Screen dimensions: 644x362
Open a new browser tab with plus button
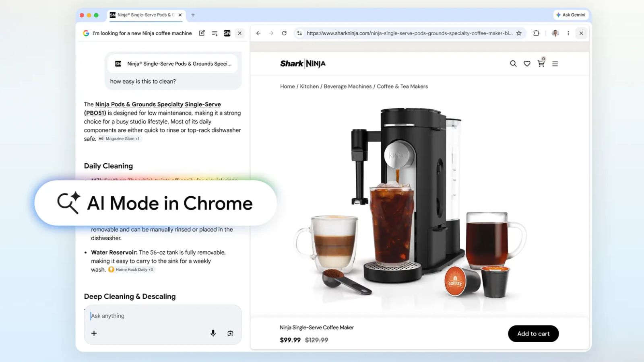click(193, 15)
